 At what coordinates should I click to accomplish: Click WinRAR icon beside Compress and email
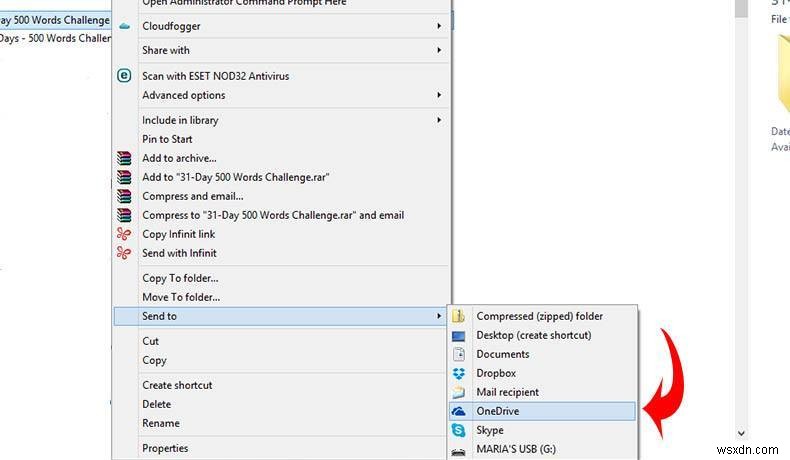124,196
